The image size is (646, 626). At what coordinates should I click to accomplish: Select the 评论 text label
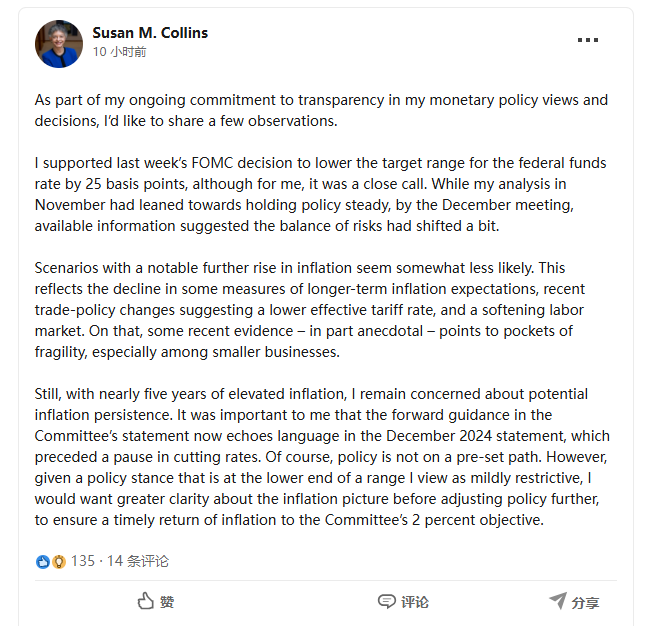[x=415, y=602]
